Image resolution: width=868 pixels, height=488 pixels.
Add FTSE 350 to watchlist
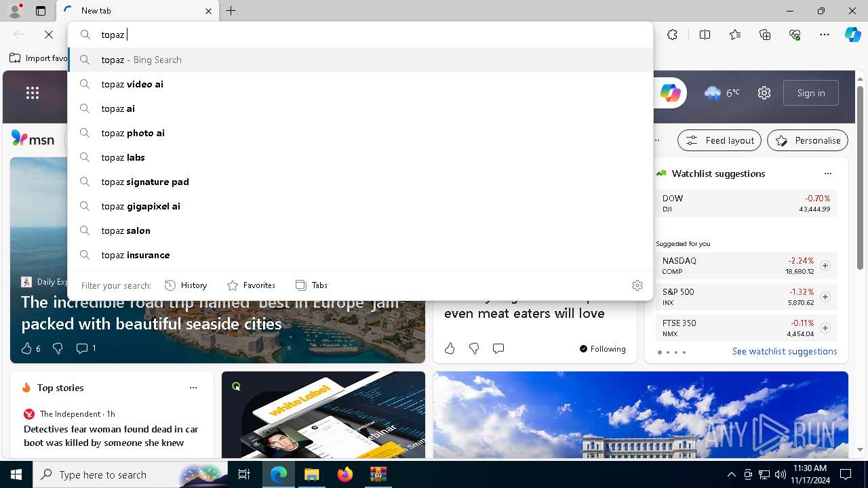click(x=825, y=328)
